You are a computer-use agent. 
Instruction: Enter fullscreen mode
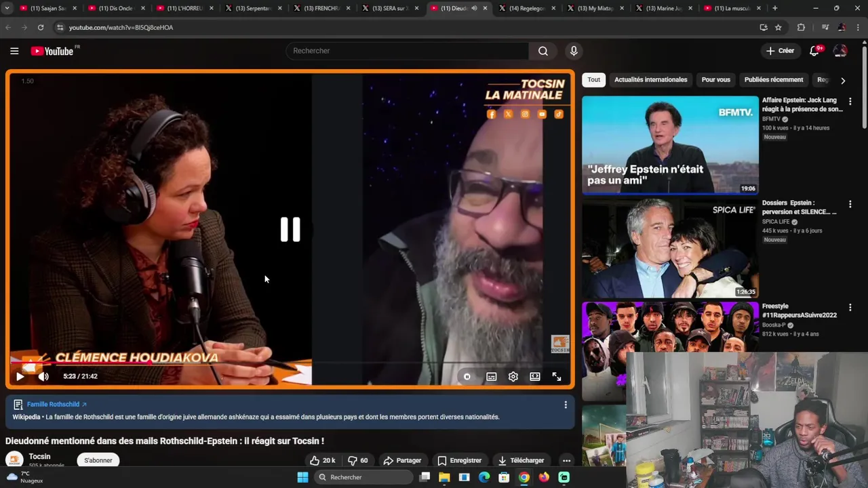557,376
